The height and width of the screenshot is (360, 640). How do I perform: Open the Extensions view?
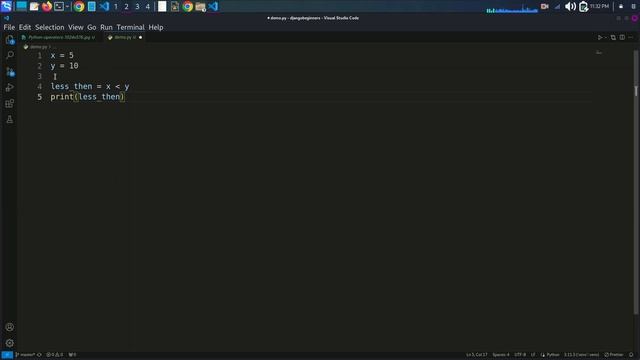(x=10, y=103)
